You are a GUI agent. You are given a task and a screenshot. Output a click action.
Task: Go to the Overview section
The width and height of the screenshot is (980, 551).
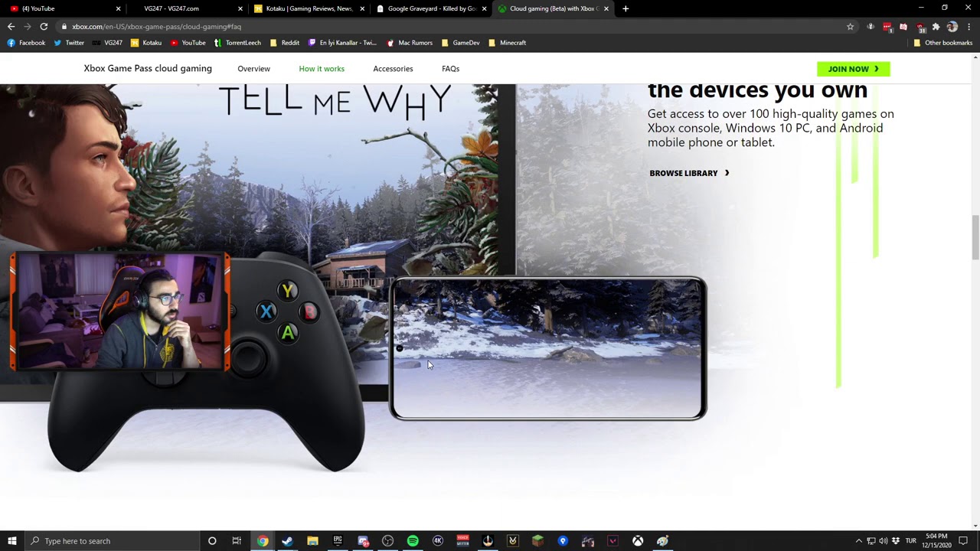pos(253,69)
